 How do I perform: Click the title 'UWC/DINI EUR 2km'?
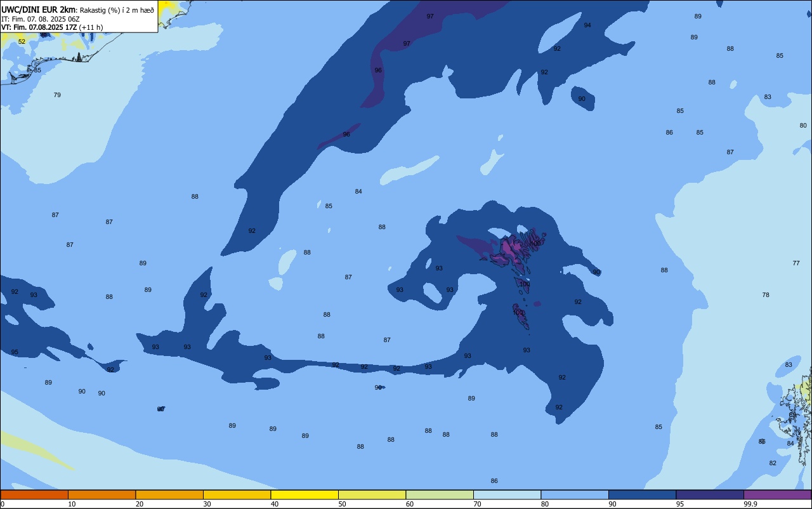[x=39, y=10]
